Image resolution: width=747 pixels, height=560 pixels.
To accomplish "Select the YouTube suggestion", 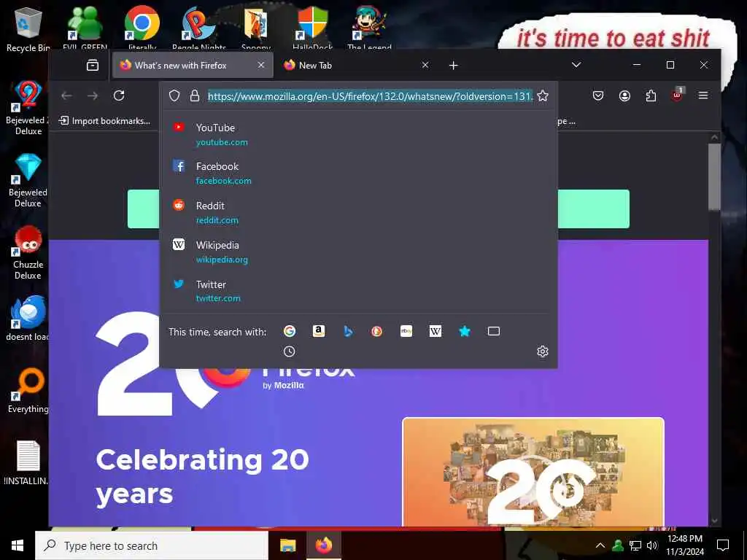I will click(358, 134).
